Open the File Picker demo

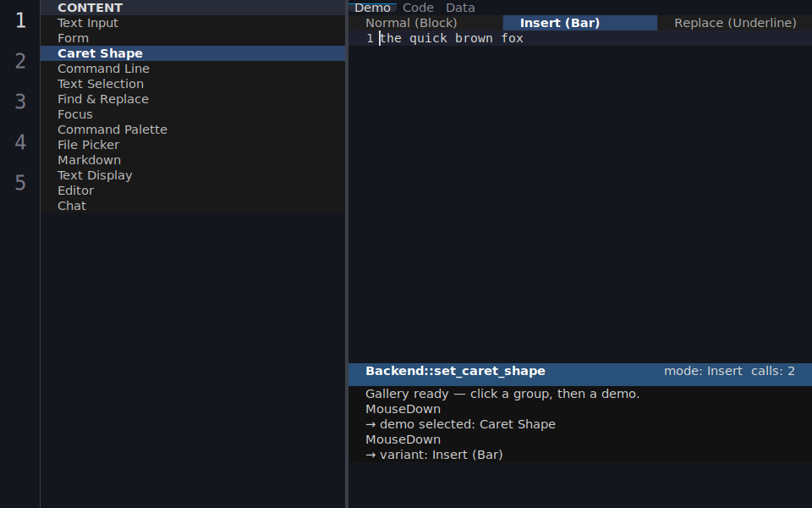click(193, 145)
